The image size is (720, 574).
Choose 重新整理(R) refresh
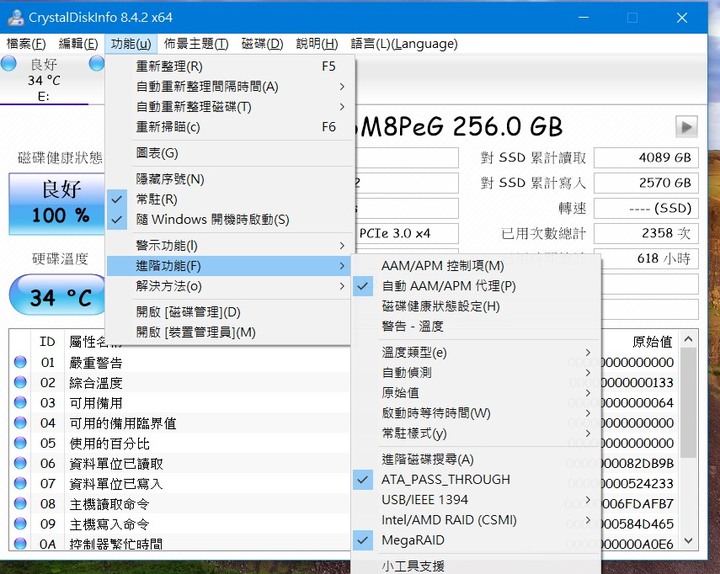[230, 67]
